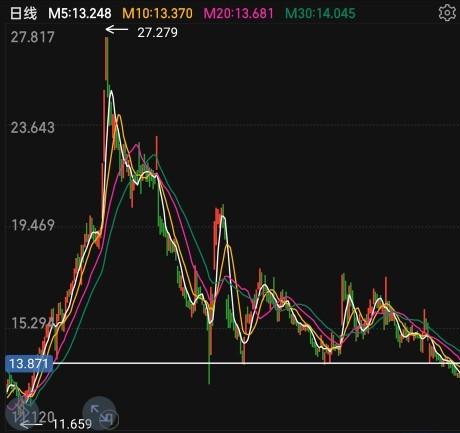Select the blue 13.871 price tag
This screenshot has width=460, height=433.
[x=29, y=363]
